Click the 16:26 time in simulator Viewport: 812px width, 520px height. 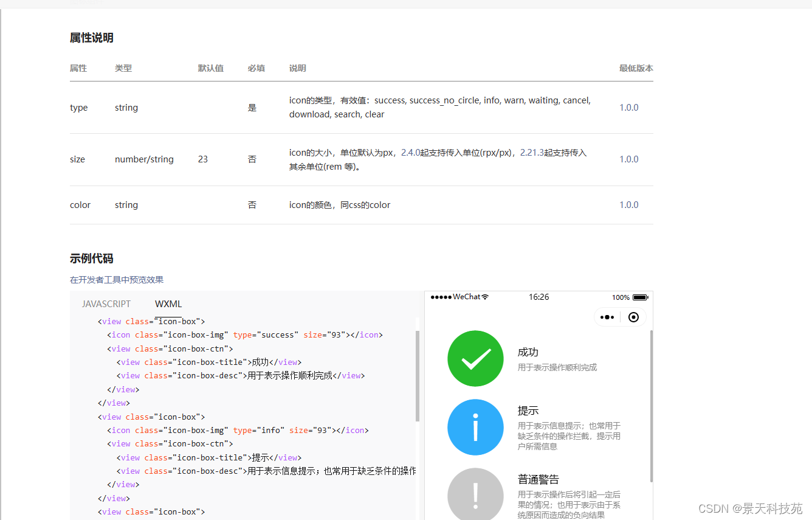pyautogui.click(x=538, y=297)
